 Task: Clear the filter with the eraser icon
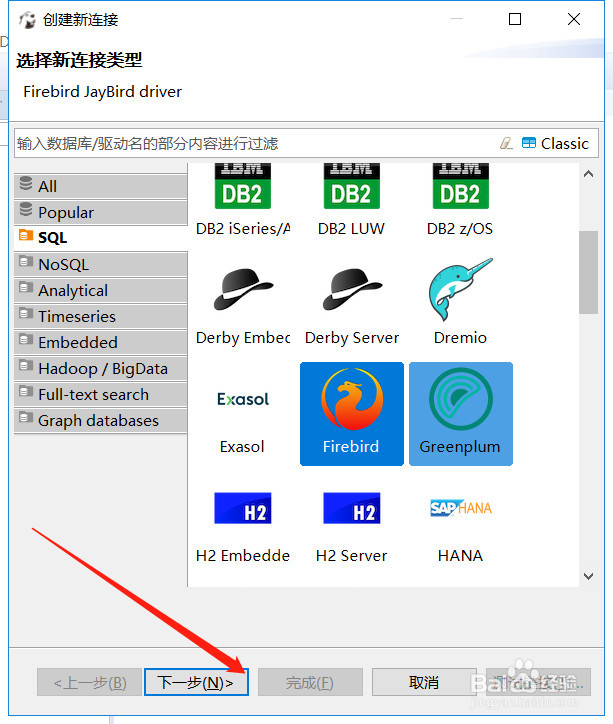506,143
